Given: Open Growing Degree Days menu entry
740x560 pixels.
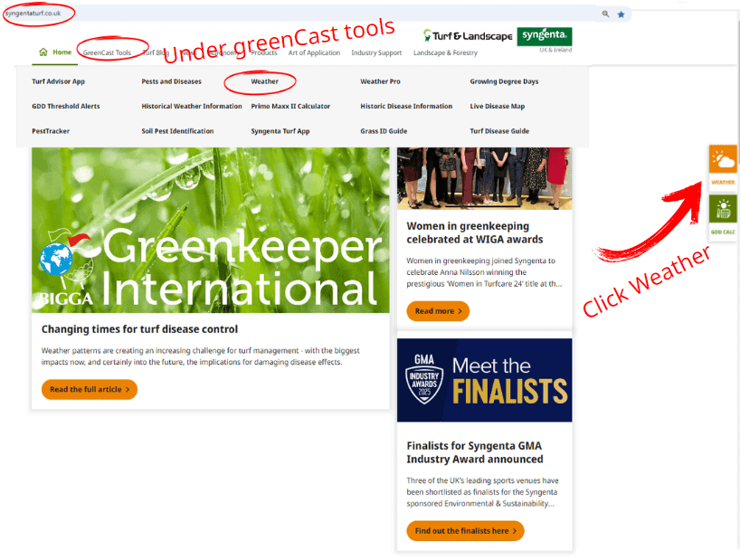Looking at the screenshot, I should tap(504, 81).
